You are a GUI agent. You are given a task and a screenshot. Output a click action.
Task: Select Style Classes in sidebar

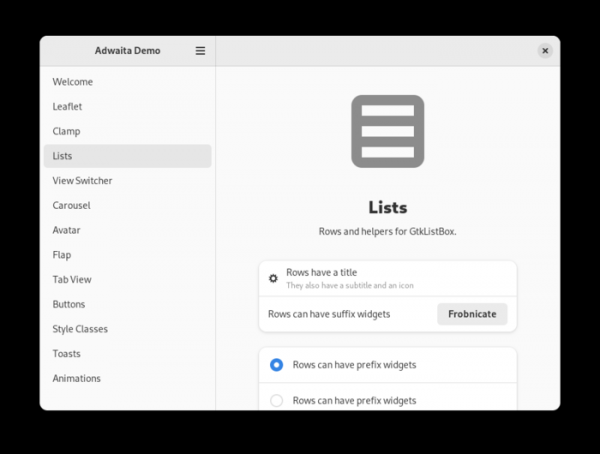(80, 329)
